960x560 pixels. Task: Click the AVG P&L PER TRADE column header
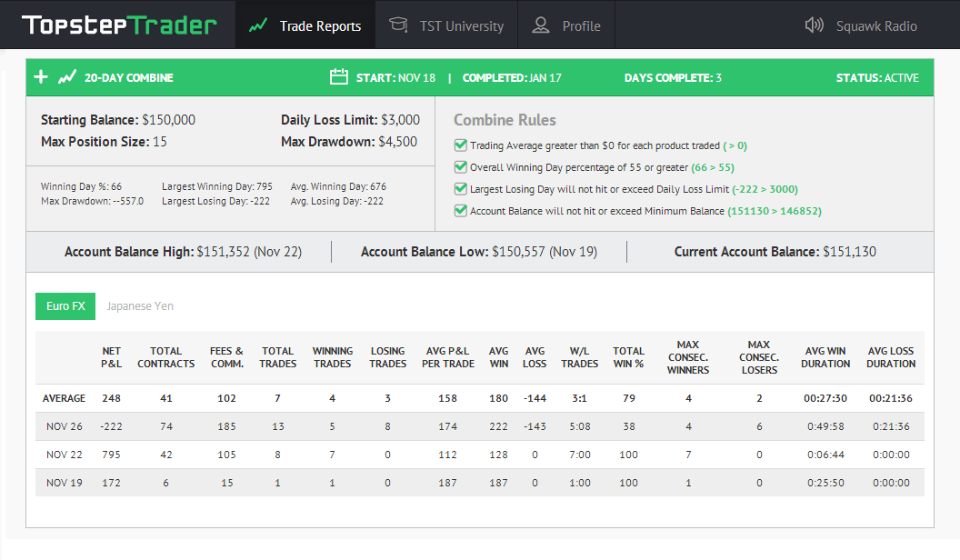pyautogui.click(x=447, y=356)
